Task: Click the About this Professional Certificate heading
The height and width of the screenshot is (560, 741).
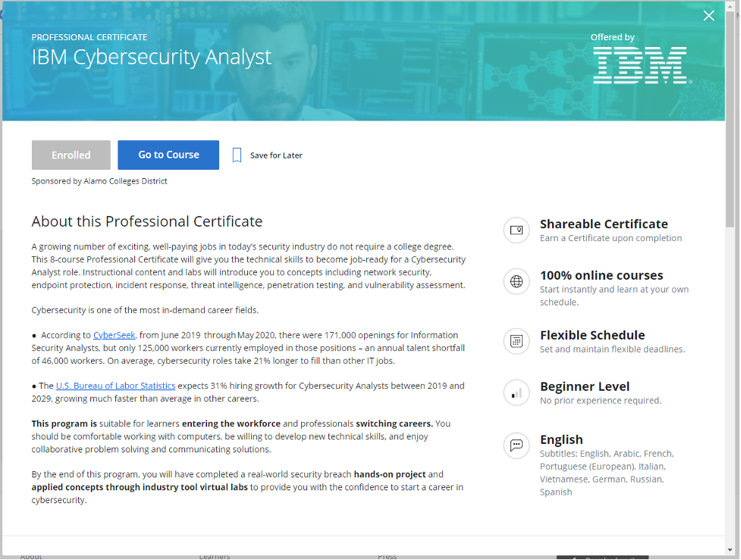Action: pos(147,221)
